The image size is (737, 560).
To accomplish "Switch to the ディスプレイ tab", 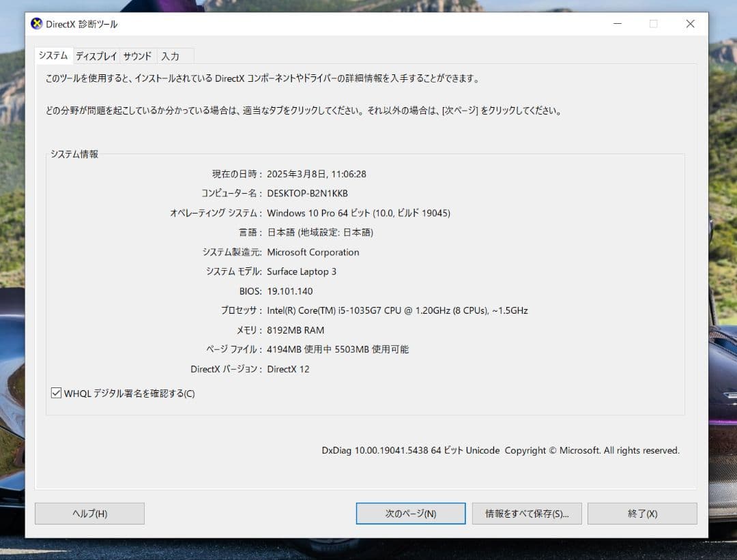I will (96, 56).
